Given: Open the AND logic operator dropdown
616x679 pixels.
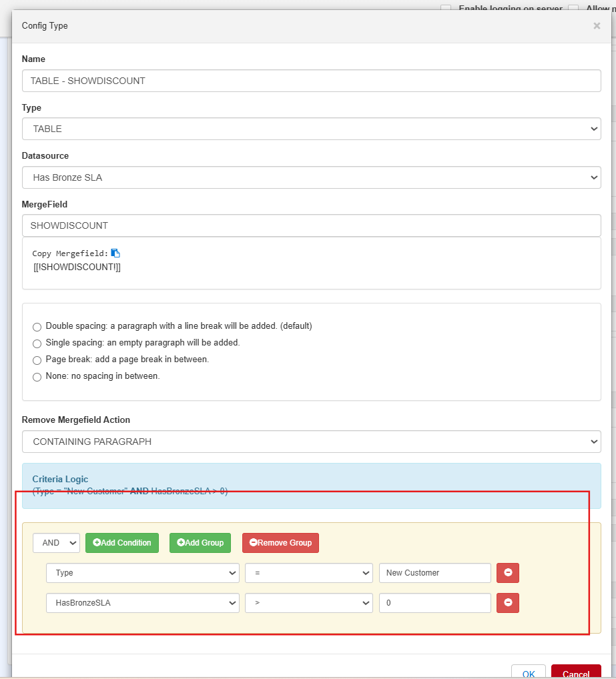Looking at the screenshot, I should [x=56, y=543].
